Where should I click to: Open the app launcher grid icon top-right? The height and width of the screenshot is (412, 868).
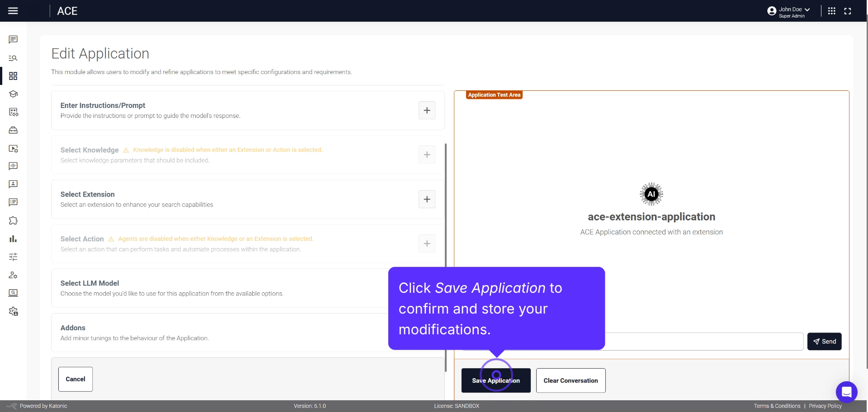point(831,11)
